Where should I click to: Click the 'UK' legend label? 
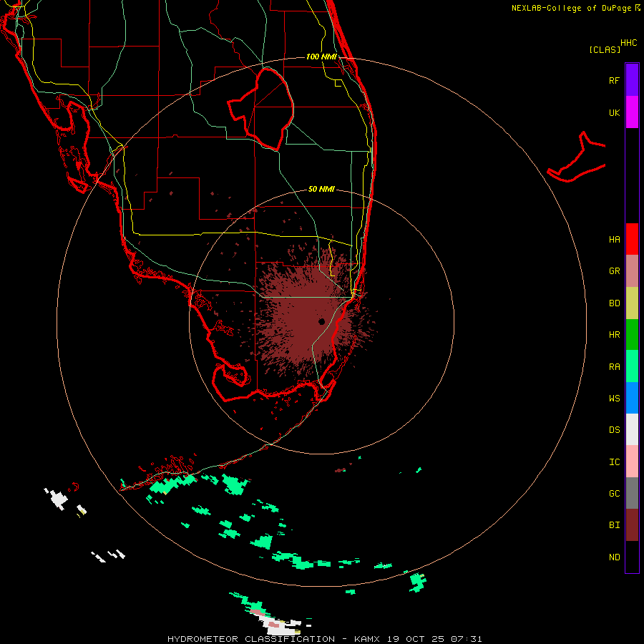click(614, 112)
